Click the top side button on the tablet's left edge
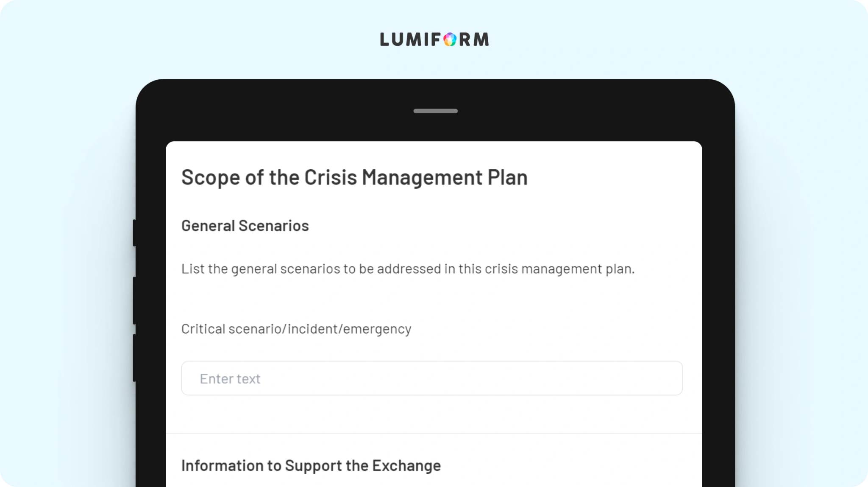868x487 pixels. pyautogui.click(x=134, y=232)
